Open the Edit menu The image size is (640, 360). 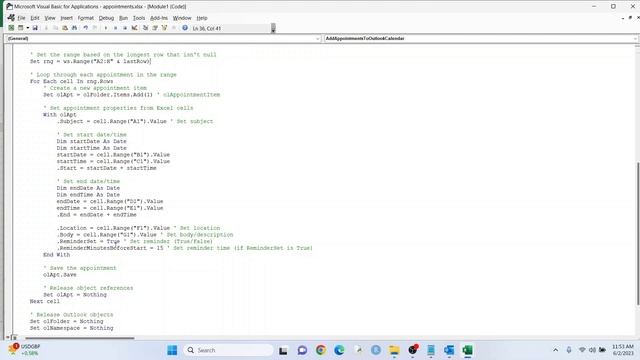pos(35,18)
